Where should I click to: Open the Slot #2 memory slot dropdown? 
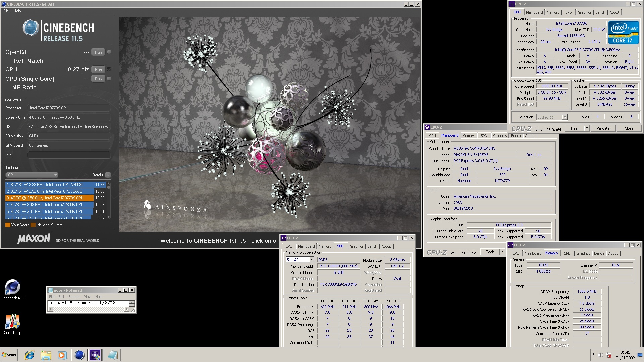(x=311, y=260)
